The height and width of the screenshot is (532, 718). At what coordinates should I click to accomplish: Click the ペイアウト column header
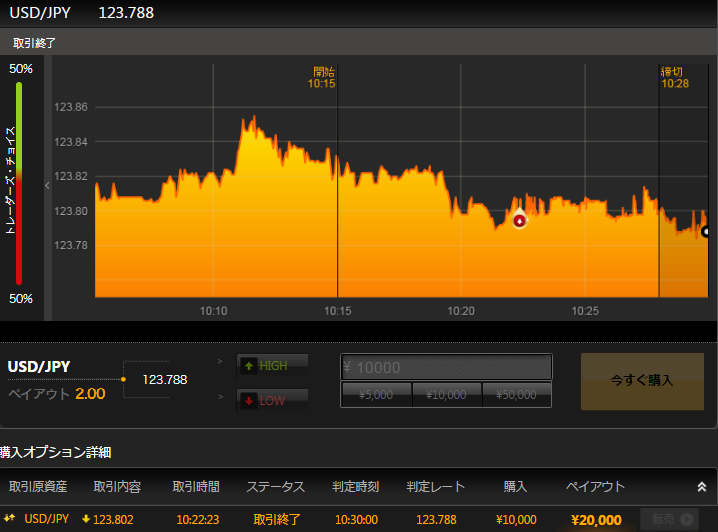(595, 486)
